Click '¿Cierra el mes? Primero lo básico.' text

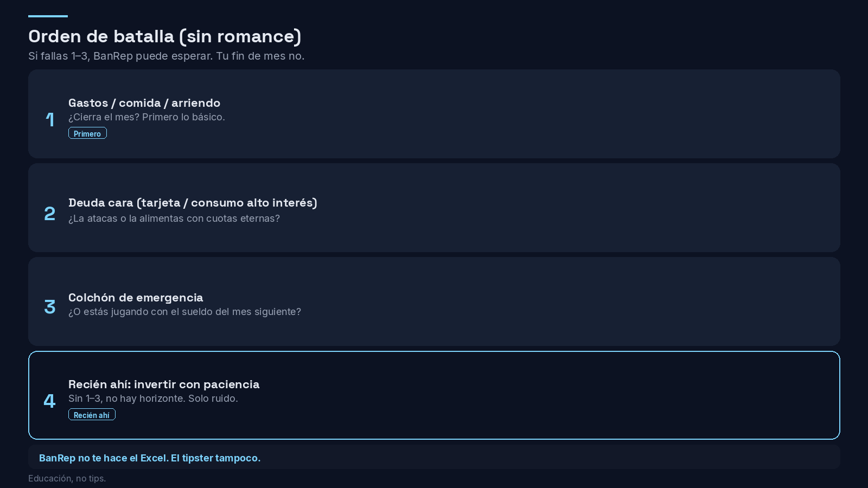coord(146,117)
